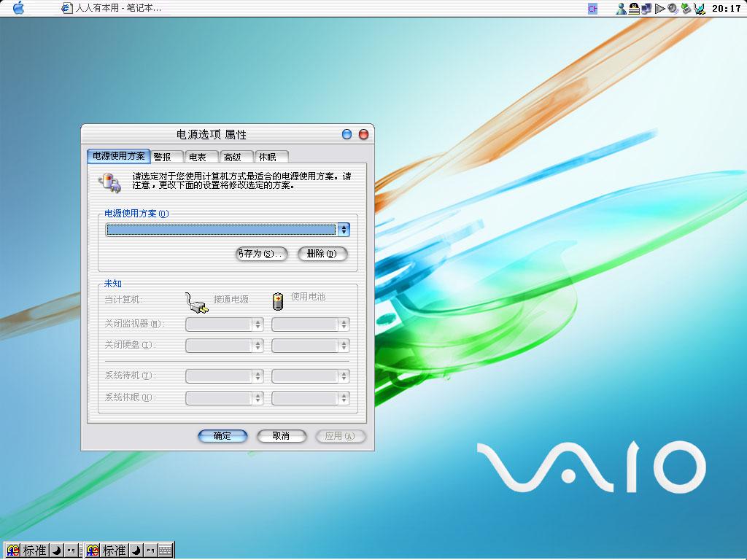Open the 人人有本用 - 笔记本 taskbar window
Screen dimensions: 747x560
coord(112,8)
